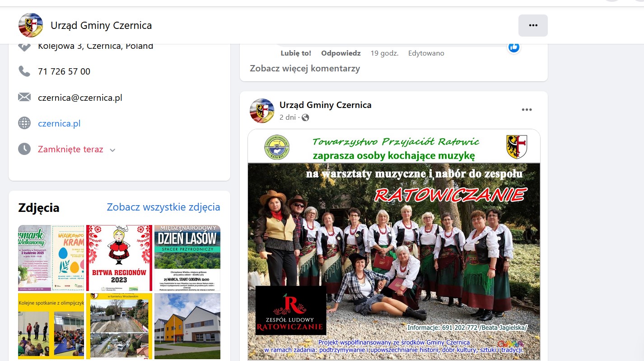Viewport: 644px width, 361px height.
Task: Click Zobacz wszystkie zdjęcia link
Action: click(163, 207)
